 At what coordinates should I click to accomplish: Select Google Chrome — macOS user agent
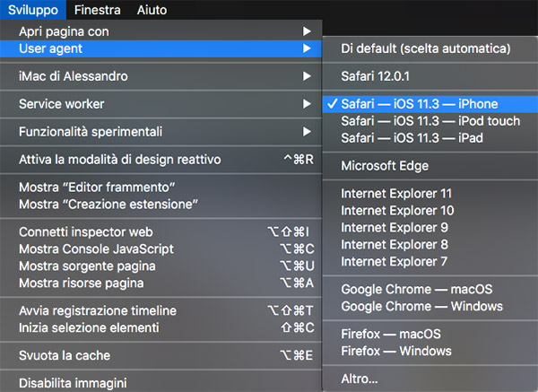(x=430, y=290)
